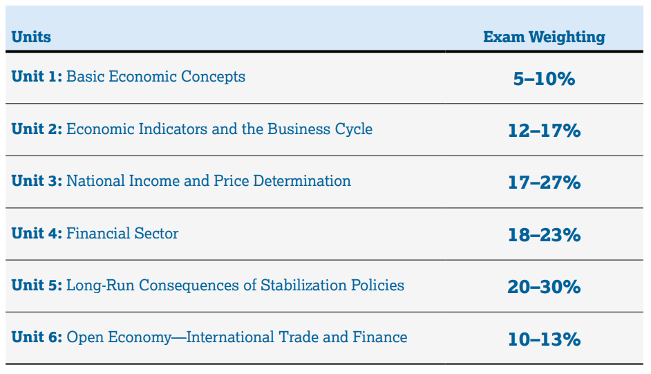Click the bold 'Unit 4:' label
The height and width of the screenshot is (374, 651).
click(x=37, y=233)
